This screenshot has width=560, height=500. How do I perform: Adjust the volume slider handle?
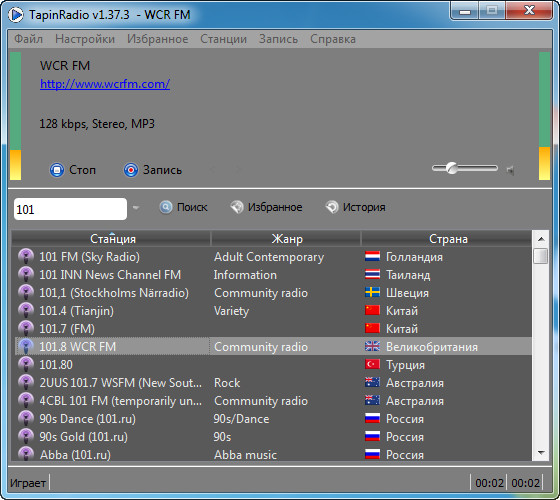tap(452, 168)
